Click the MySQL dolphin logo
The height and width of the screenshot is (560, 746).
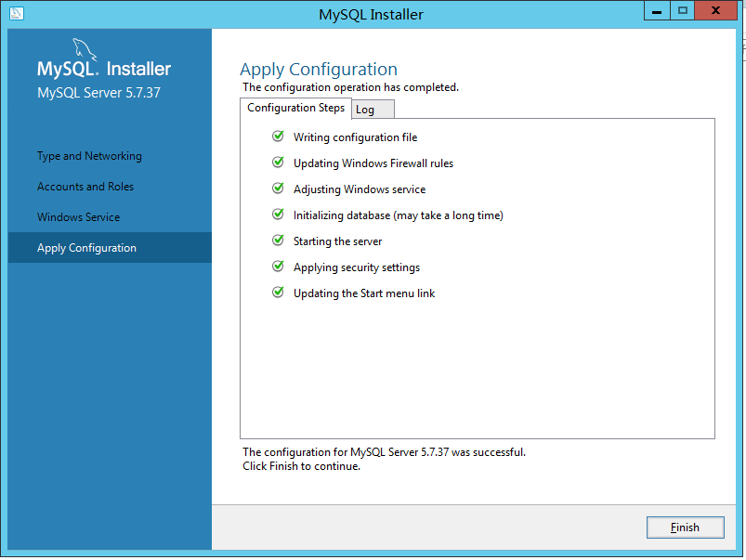pos(85,50)
